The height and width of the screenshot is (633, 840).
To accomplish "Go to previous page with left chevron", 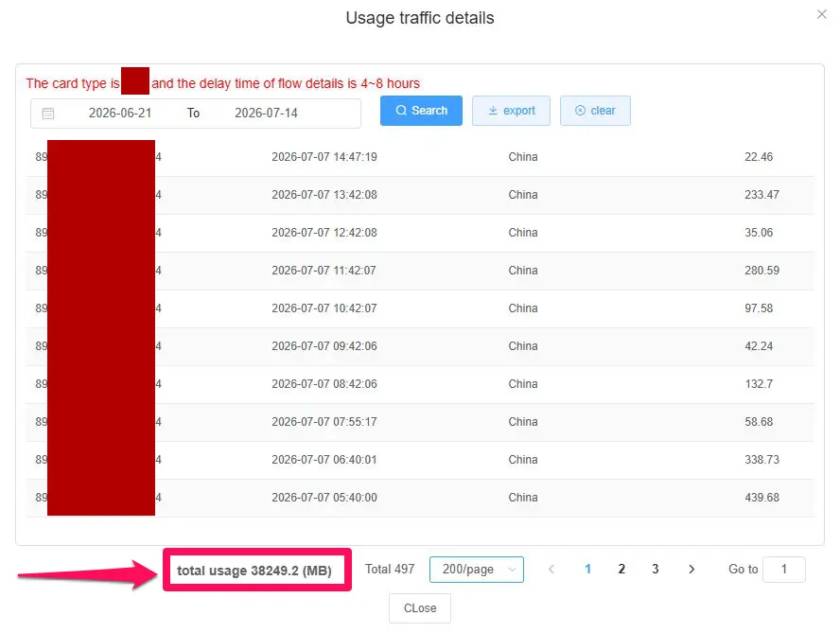I will [551, 570].
